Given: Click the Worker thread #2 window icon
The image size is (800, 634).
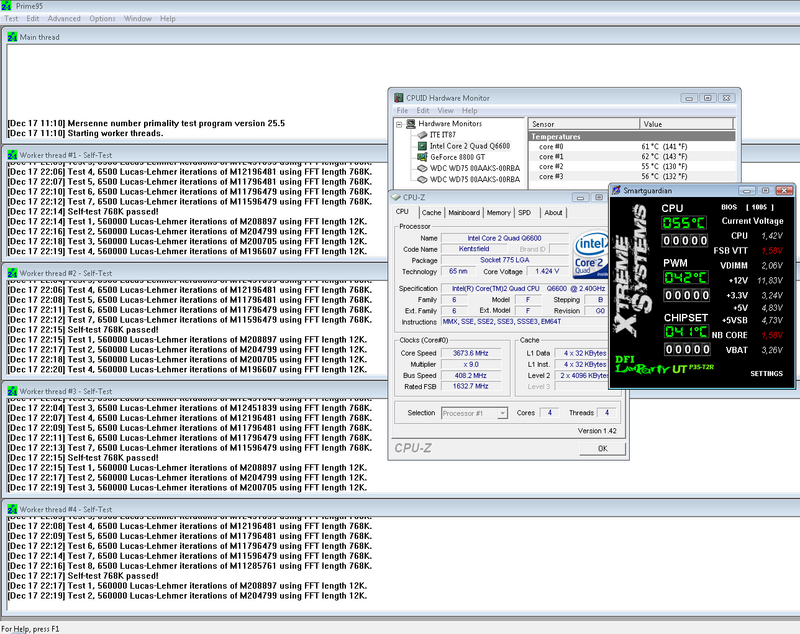Looking at the screenshot, I should (12, 273).
